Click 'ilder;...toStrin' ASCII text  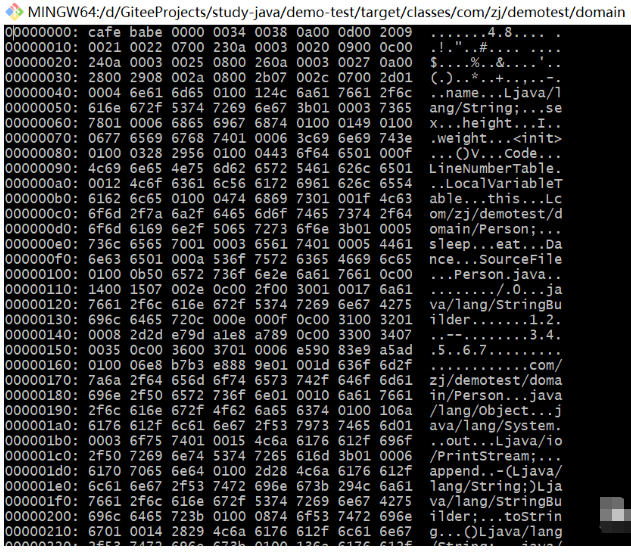point(495,516)
